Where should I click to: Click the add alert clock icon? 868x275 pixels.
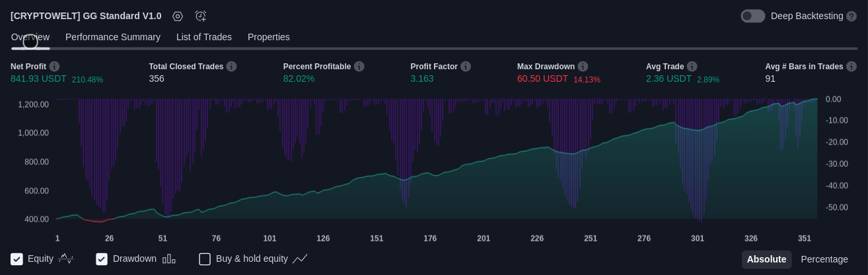[201, 16]
